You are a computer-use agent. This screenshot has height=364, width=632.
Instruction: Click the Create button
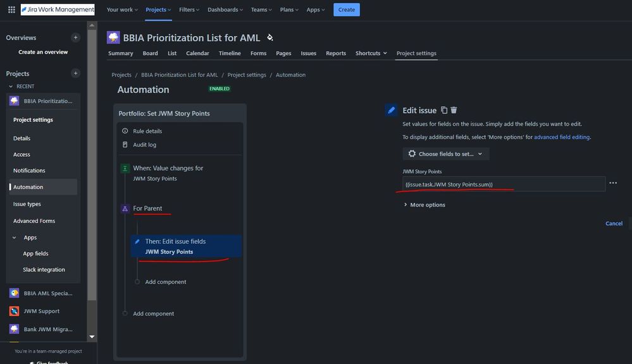[x=347, y=9]
